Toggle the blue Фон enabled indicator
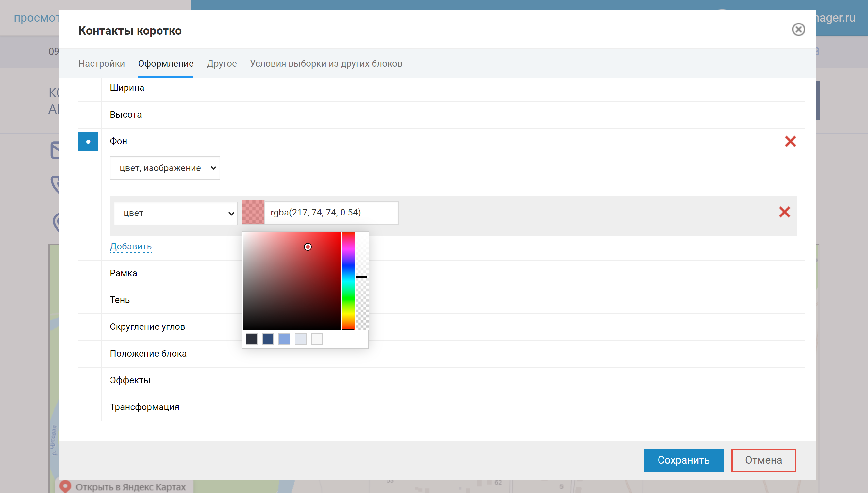The width and height of the screenshot is (868, 493). [x=88, y=142]
